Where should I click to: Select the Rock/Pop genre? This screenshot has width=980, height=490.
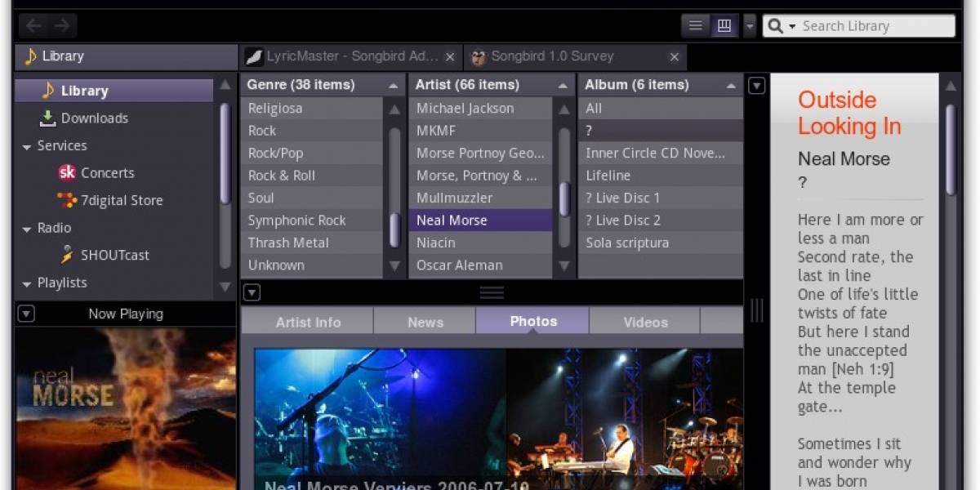tap(311, 153)
